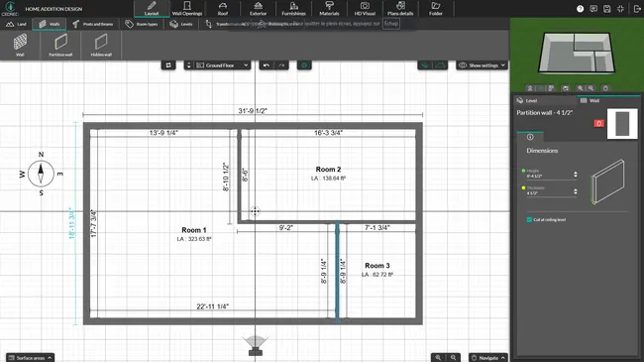Click the 3D preview pan hand icon
This screenshot has height=362, width=644.
[605, 88]
